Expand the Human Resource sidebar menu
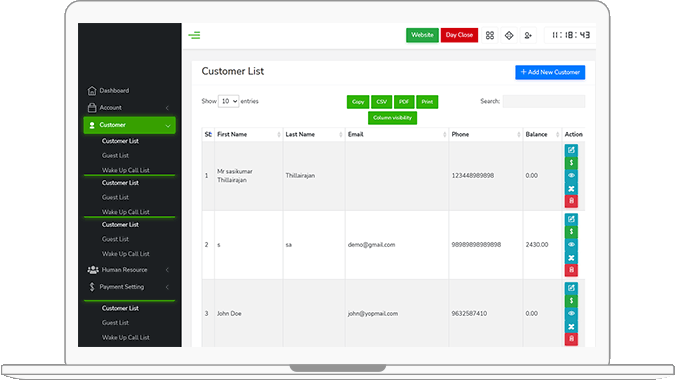Viewport: 675px width, 380px height. [x=129, y=270]
